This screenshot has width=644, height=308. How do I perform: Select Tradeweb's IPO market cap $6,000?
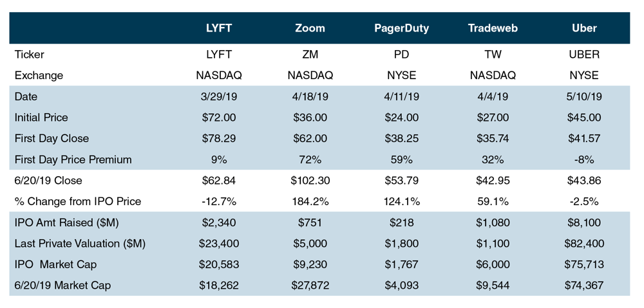493,264
